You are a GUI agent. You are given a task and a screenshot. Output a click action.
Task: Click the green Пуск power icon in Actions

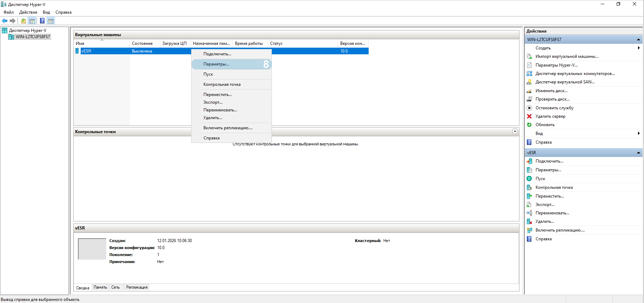529,179
